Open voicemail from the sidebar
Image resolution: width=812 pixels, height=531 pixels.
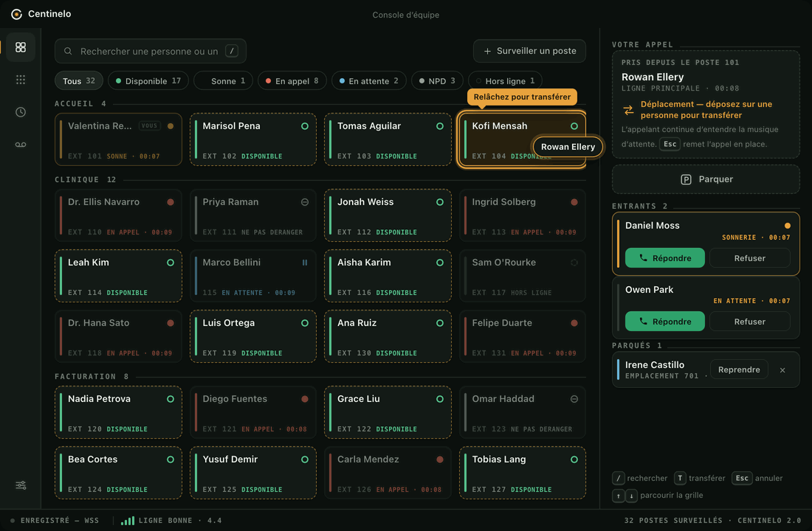21,145
